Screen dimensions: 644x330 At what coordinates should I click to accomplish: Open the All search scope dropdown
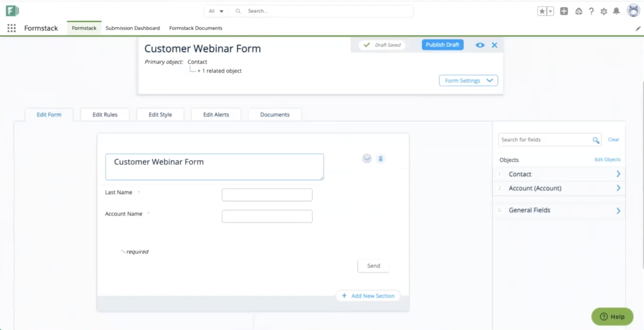(216, 11)
